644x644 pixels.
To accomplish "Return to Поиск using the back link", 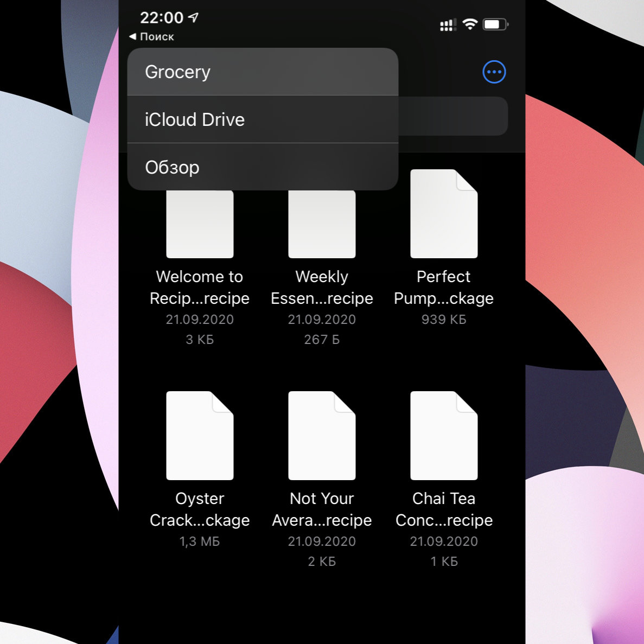I will click(152, 37).
